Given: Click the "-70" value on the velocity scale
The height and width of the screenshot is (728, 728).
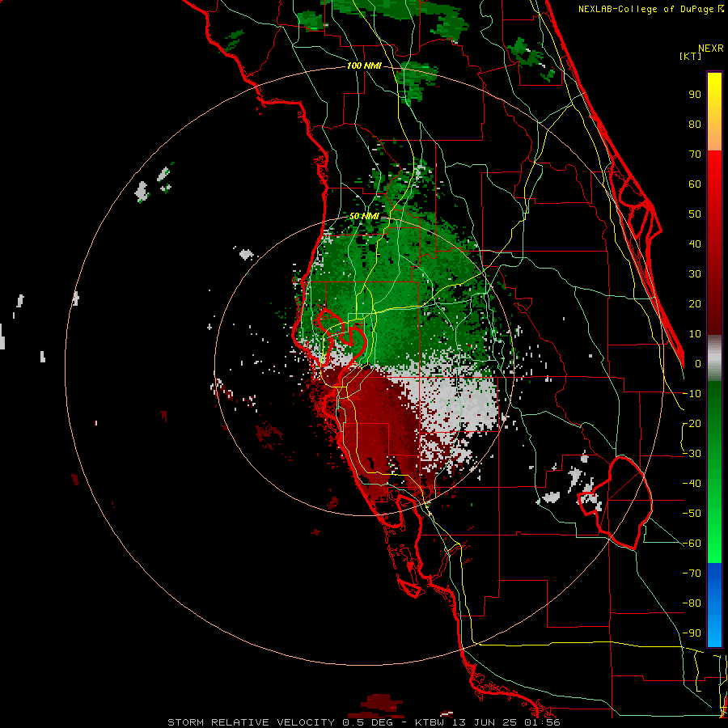Looking at the screenshot, I should 692,574.
